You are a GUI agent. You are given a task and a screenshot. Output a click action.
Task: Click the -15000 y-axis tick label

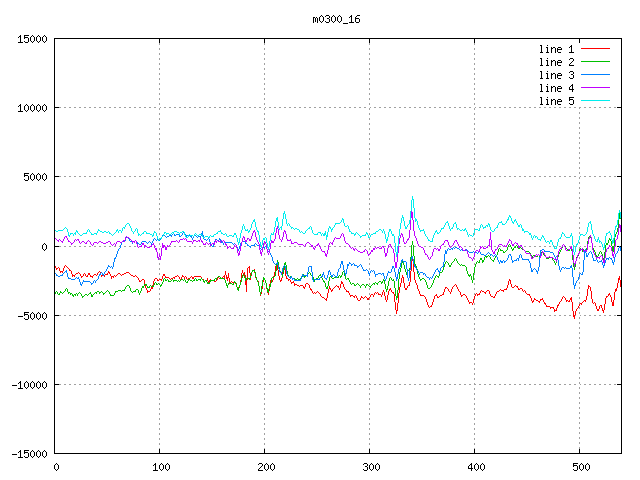click(29, 453)
